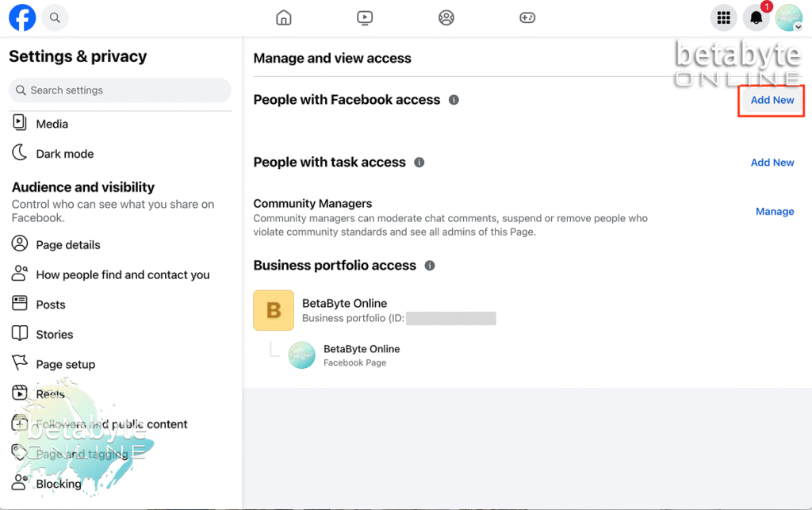Select the BetaByte Online Facebook Page entry
The height and width of the screenshot is (510, 812).
[361, 355]
